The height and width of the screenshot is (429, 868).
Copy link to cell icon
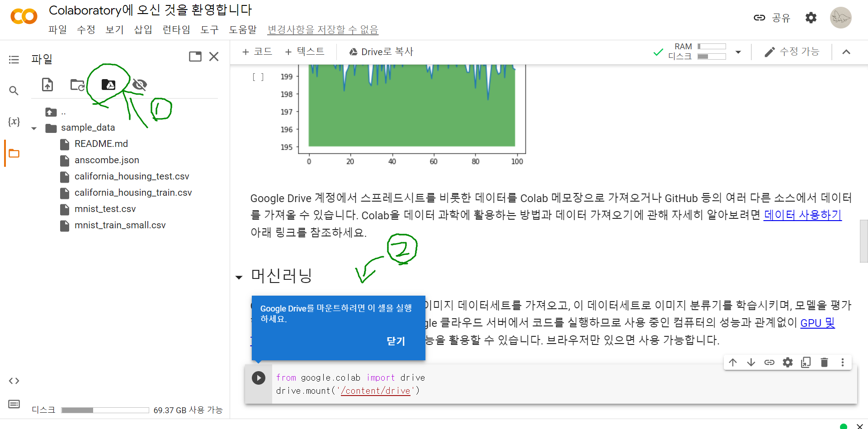(769, 363)
